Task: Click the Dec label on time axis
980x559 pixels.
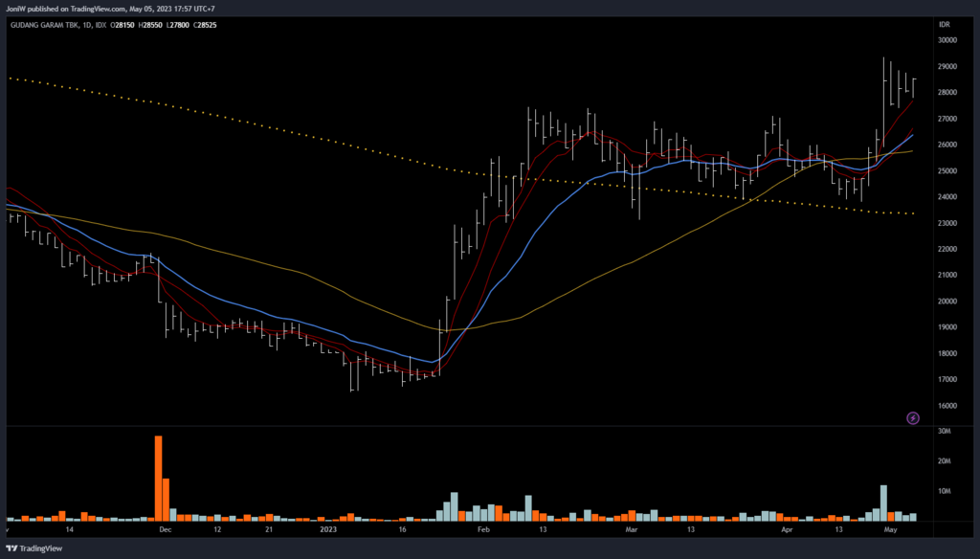Action: [x=165, y=528]
